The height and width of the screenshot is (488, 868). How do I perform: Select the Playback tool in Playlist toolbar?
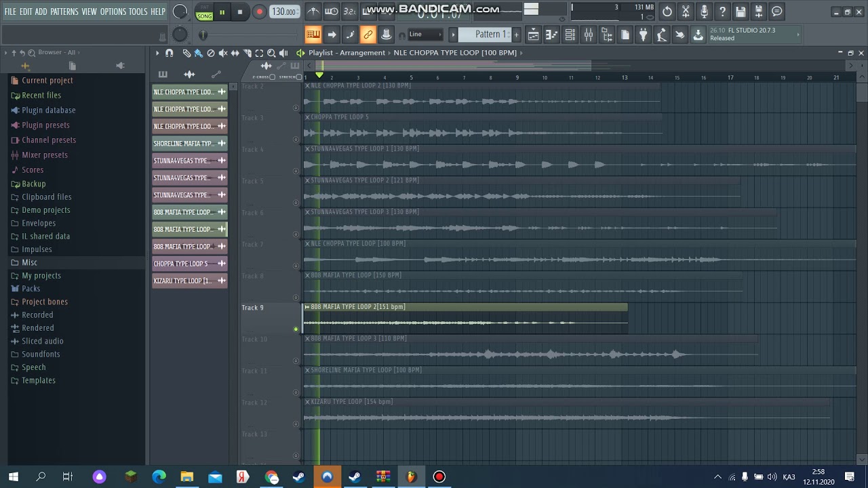(283, 53)
